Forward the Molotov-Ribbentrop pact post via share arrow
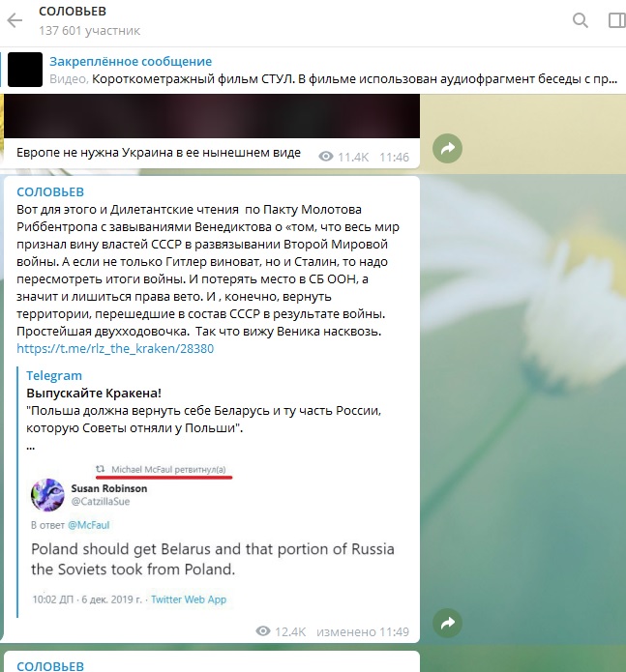The image size is (626, 672). click(447, 623)
